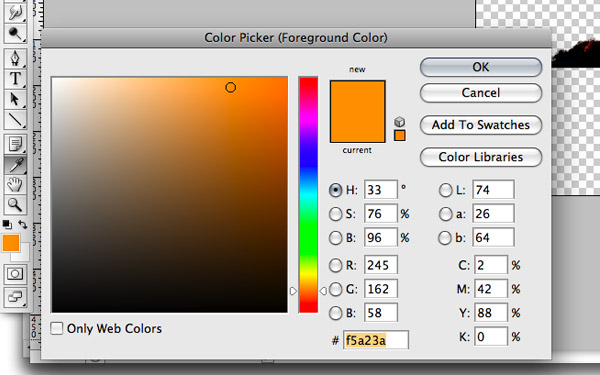Click inside the hue spectrum slider bar
Viewport: 600px width, 375px height.
click(x=308, y=195)
